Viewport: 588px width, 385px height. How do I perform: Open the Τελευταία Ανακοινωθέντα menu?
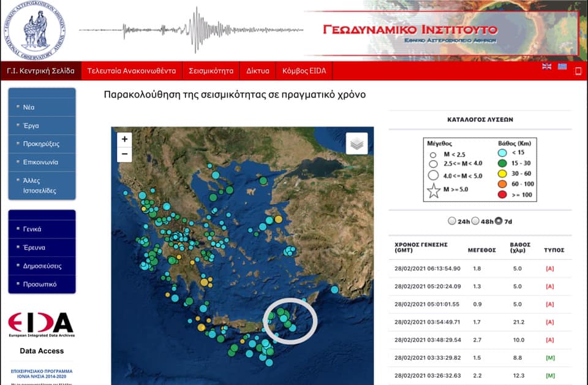(131, 71)
